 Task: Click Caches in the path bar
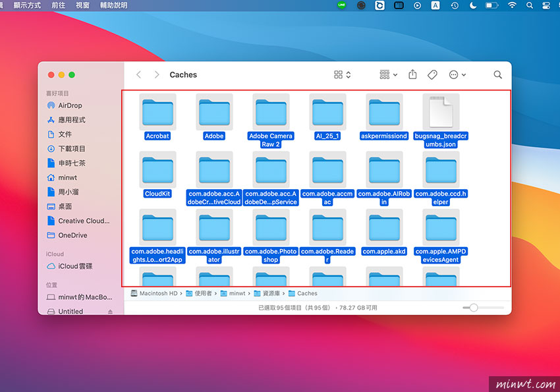pyautogui.click(x=303, y=293)
